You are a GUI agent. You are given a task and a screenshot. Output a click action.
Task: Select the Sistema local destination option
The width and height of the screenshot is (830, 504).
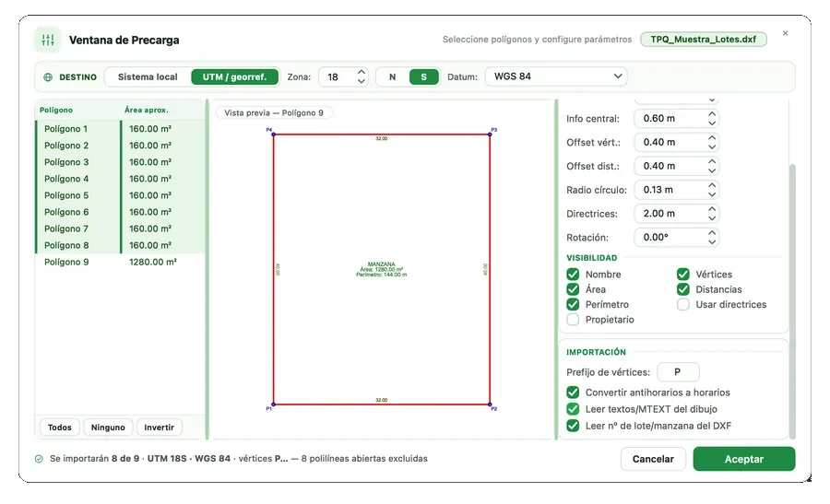pyautogui.click(x=148, y=77)
